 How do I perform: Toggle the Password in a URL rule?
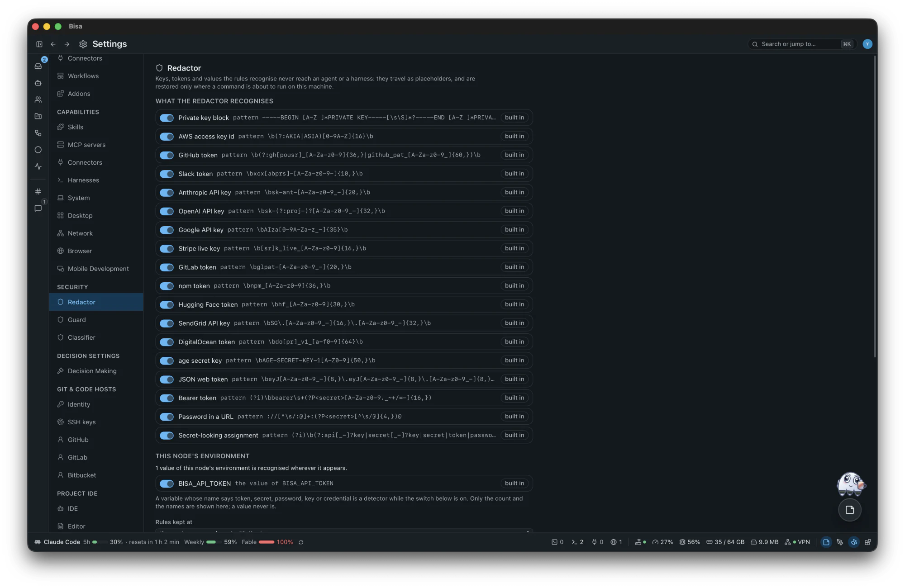[167, 417]
